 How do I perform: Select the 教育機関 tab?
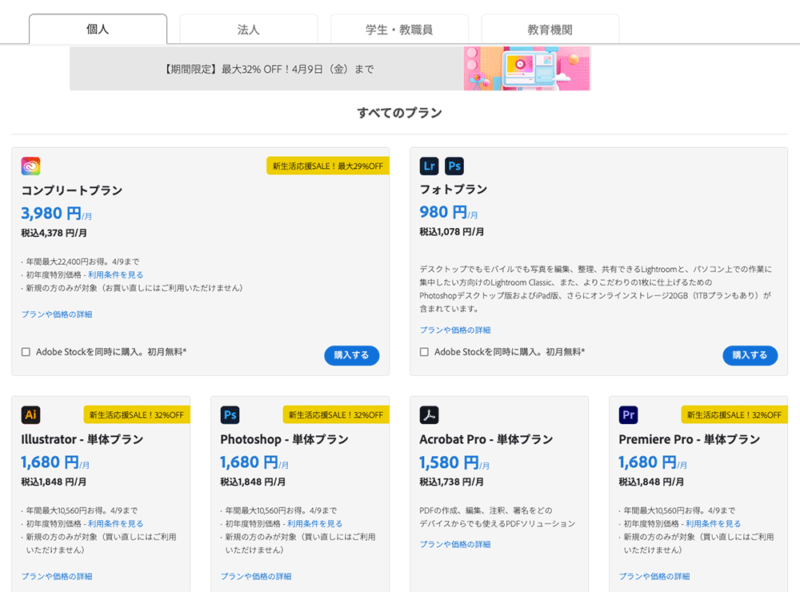pyautogui.click(x=550, y=29)
